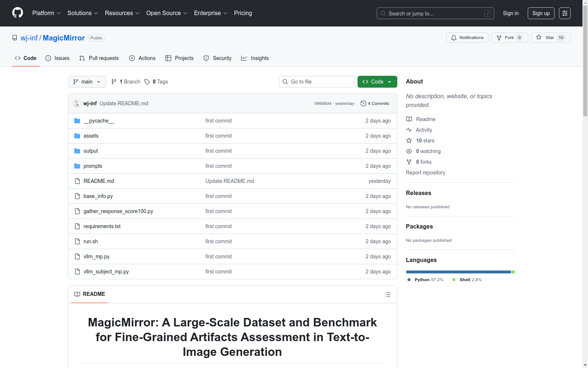This screenshot has width=588, height=368.
Task: Open the Releases section heading
Action: (x=419, y=193)
